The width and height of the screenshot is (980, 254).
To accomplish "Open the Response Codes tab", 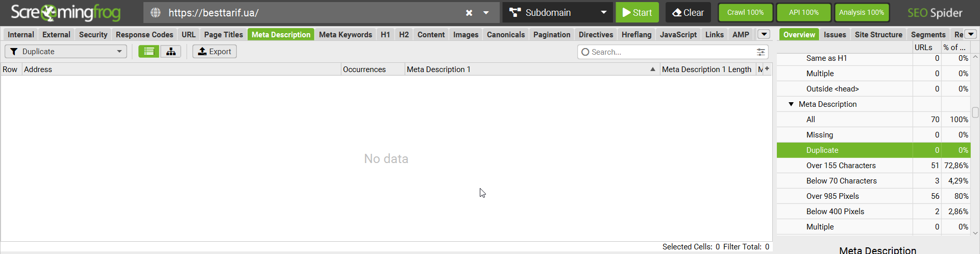I will point(144,34).
